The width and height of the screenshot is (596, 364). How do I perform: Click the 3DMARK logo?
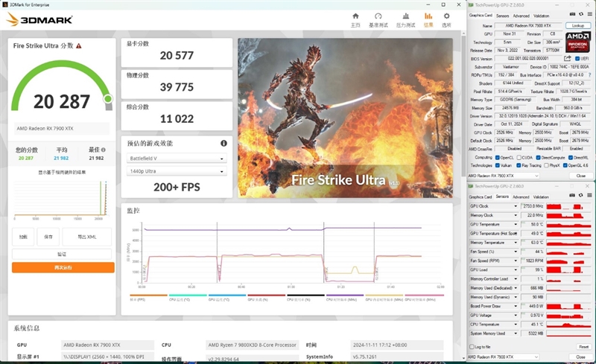click(x=39, y=19)
